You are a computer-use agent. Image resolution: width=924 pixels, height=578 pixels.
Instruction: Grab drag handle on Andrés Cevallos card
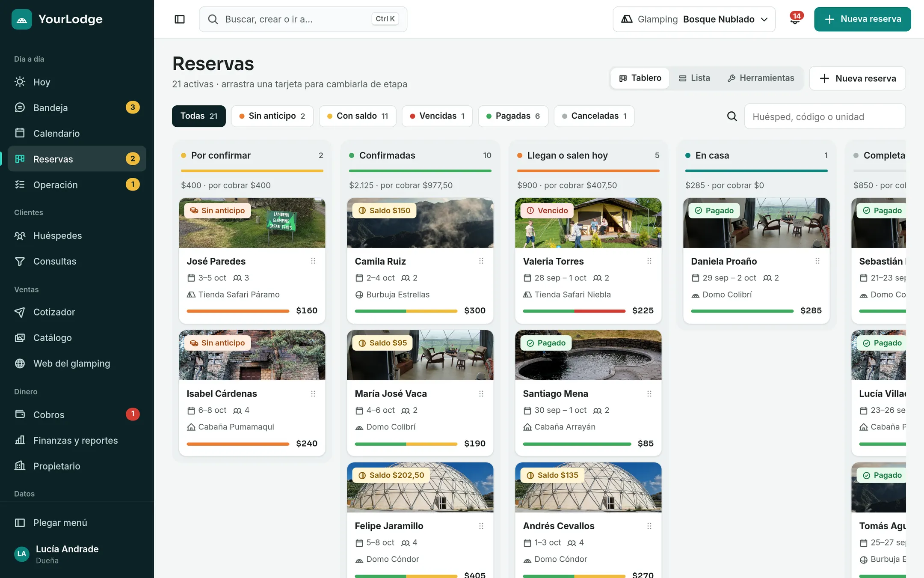649,526
